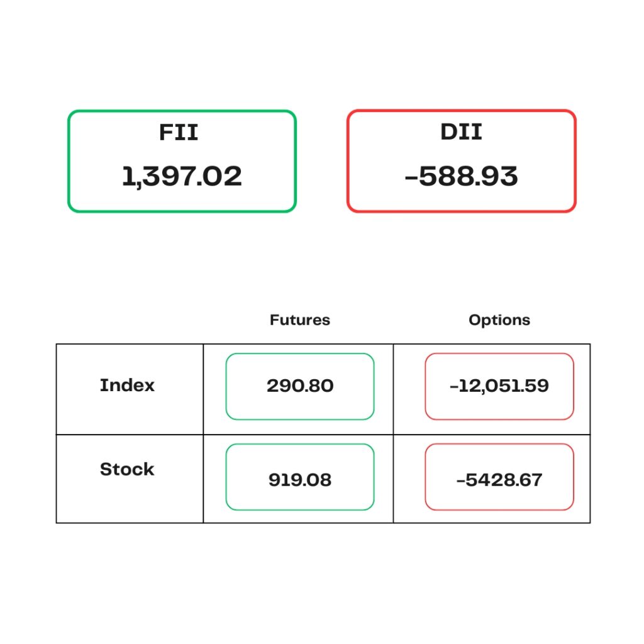Select the FII value 1,397.02

[x=182, y=177]
